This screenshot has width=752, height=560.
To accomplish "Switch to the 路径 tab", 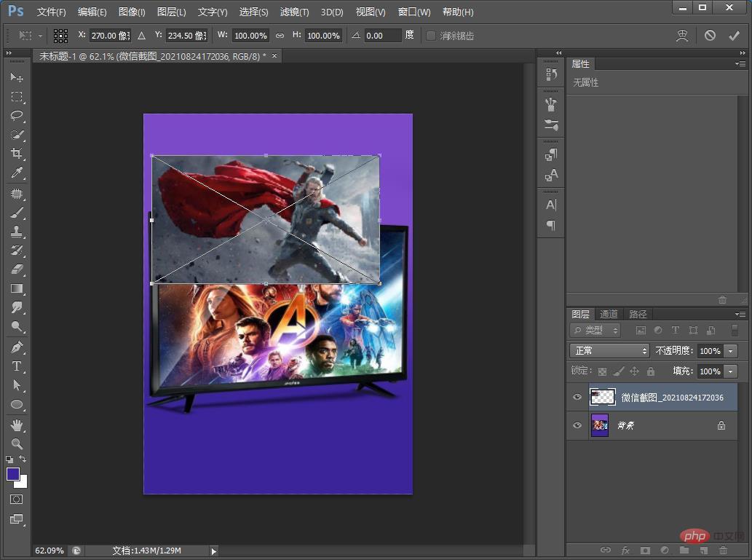I will (638, 314).
